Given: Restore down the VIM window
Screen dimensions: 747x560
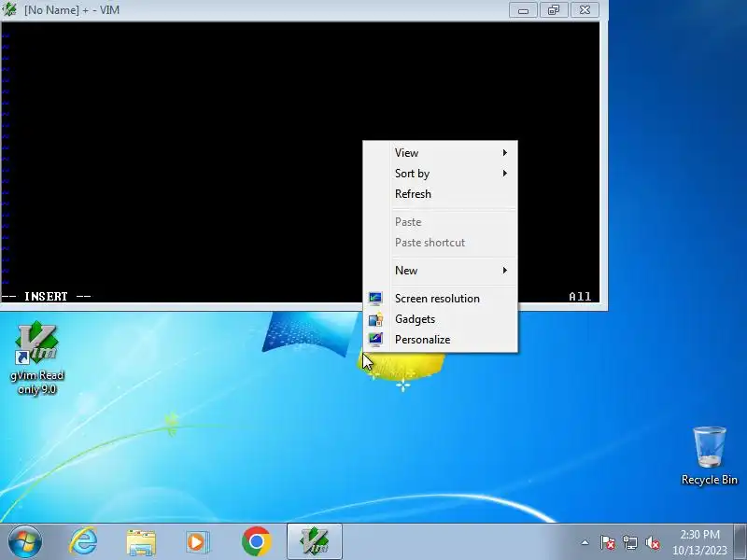Looking at the screenshot, I should (554, 10).
